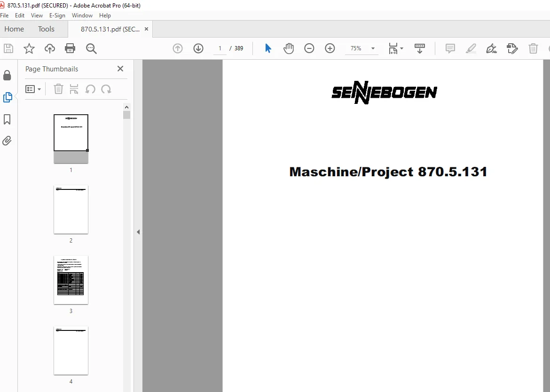
Task: Open the Window menu
Action: 82,16
